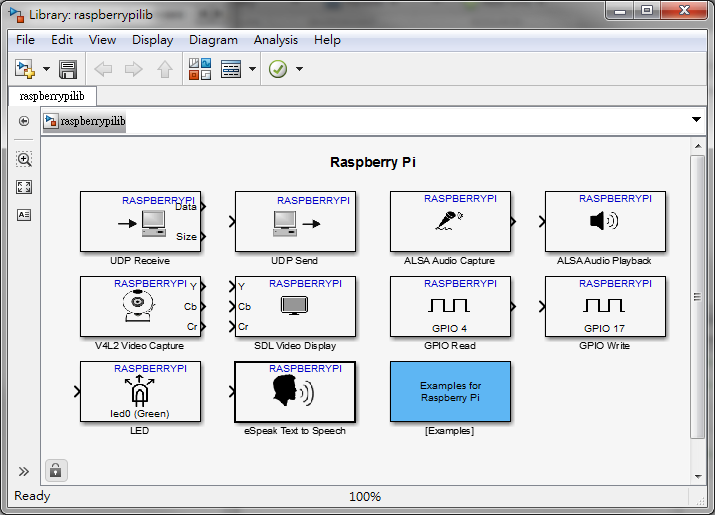715x515 pixels.
Task: Click the Up to Parent arrow
Action: pos(165,69)
